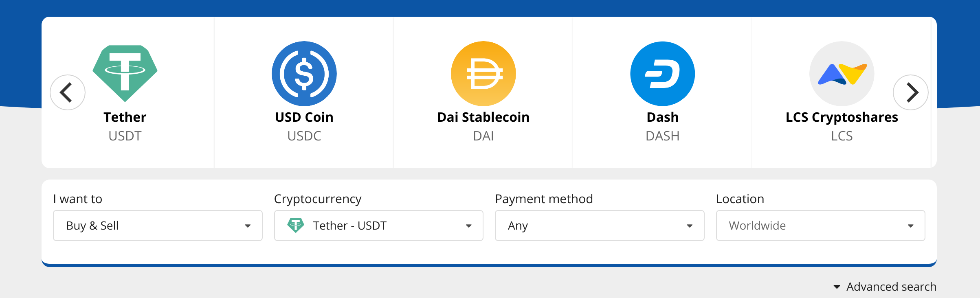Click the DASH ticker symbol text
The image size is (980, 298).
pos(663,136)
